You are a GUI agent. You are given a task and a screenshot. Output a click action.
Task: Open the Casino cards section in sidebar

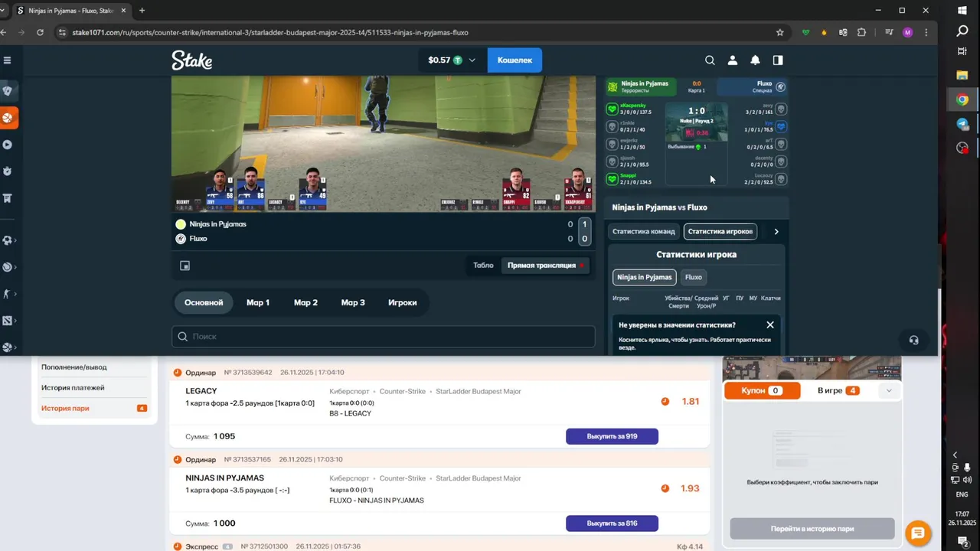pyautogui.click(x=8, y=90)
